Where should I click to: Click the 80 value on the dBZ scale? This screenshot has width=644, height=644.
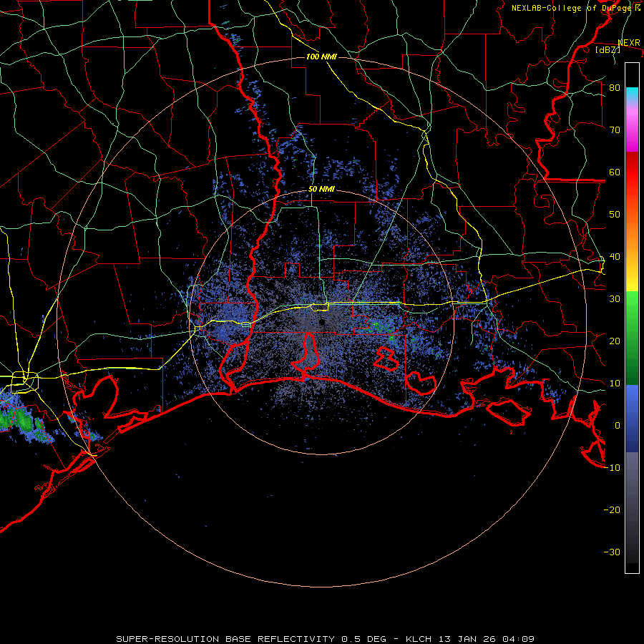615,87
